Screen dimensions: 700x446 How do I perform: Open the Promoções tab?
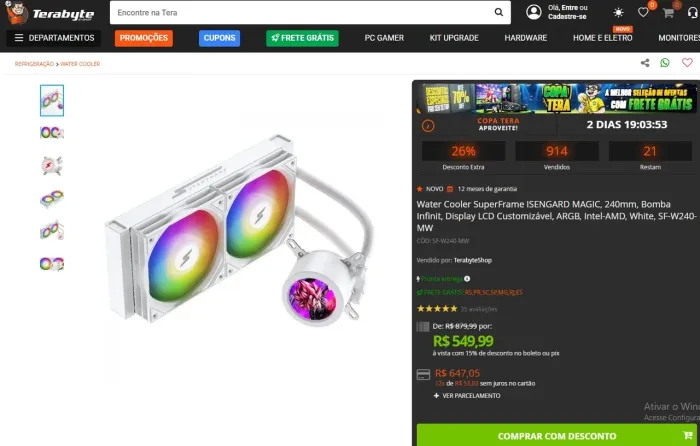144,38
